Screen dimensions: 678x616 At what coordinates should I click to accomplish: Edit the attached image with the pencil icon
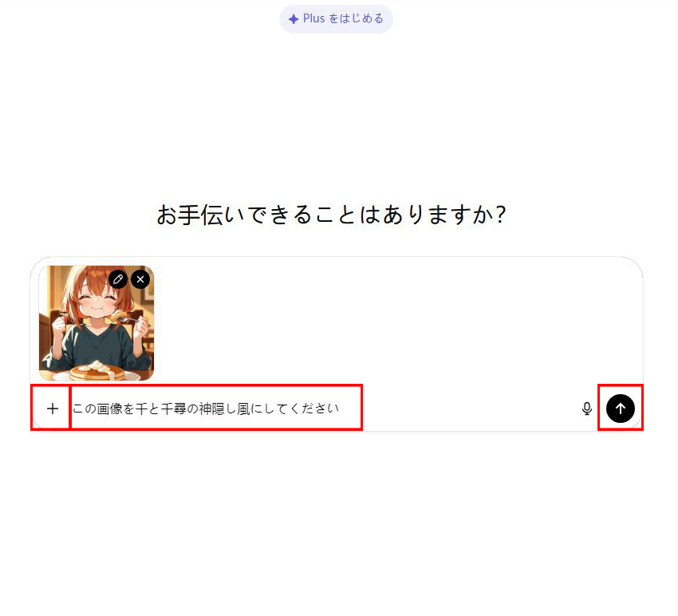pos(118,279)
